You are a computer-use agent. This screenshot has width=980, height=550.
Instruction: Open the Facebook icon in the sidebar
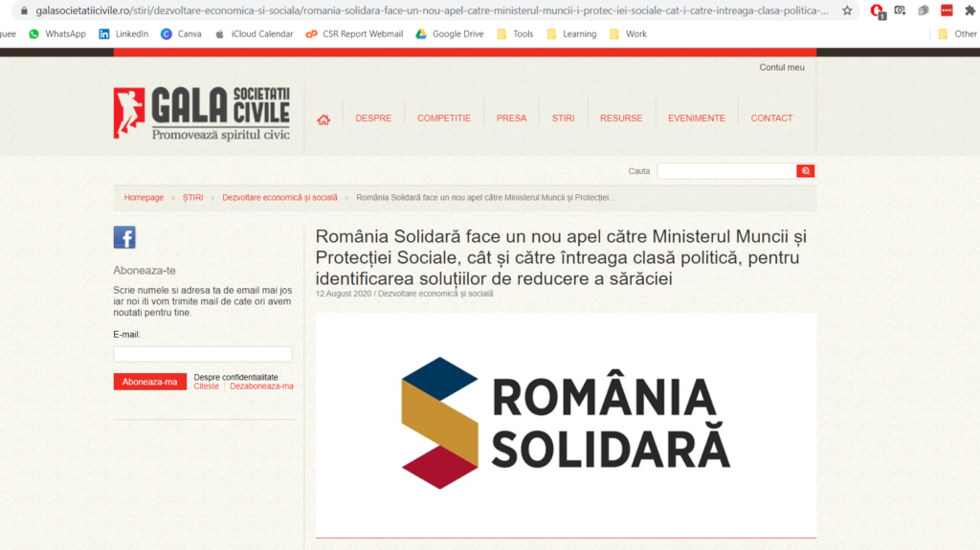pos(124,237)
